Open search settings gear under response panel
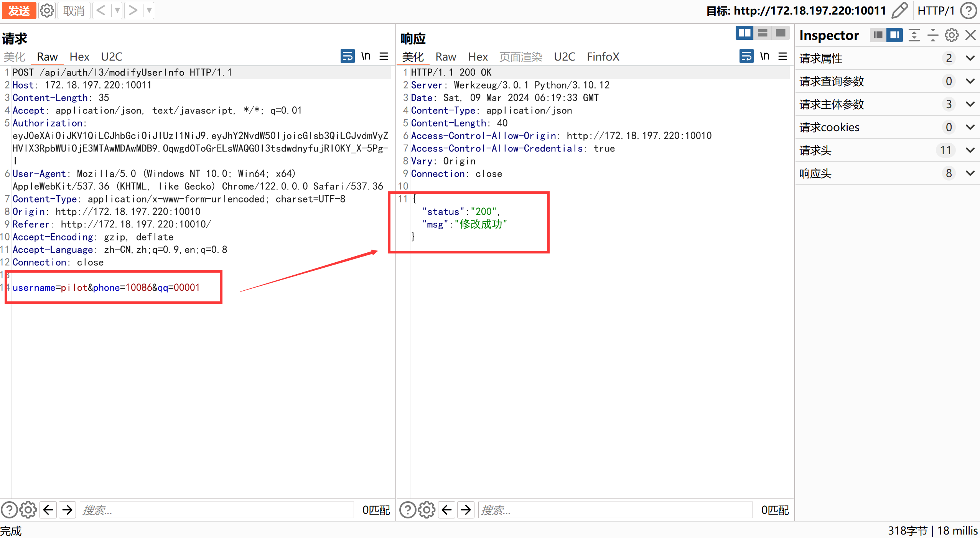 tap(427, 510)
